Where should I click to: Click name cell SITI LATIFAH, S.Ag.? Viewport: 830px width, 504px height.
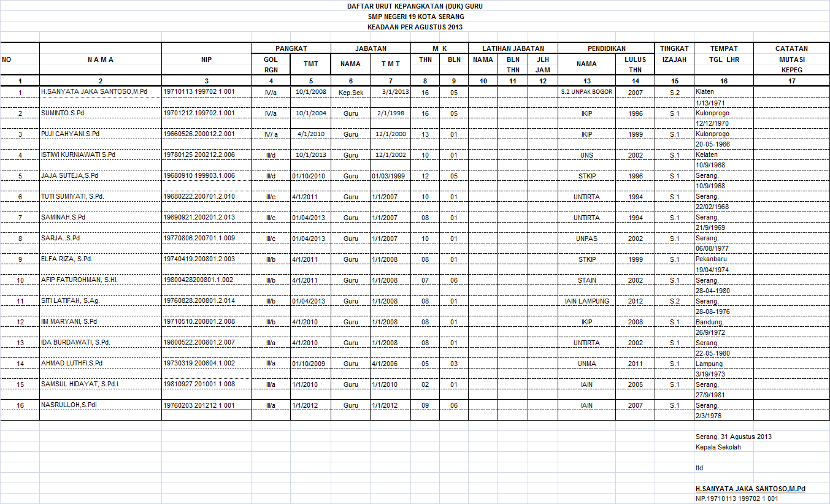click(101, 300)
